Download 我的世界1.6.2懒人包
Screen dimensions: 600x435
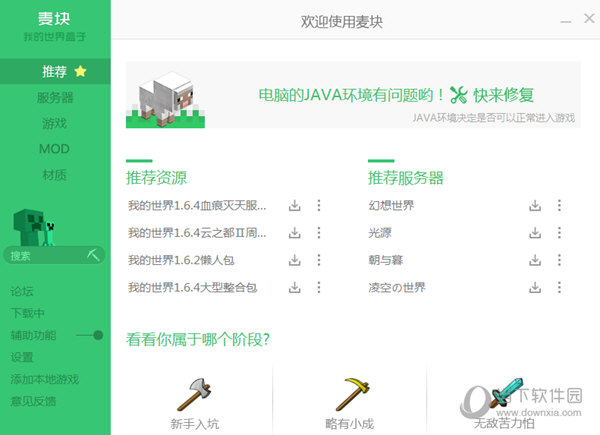[x=294, y=260]
